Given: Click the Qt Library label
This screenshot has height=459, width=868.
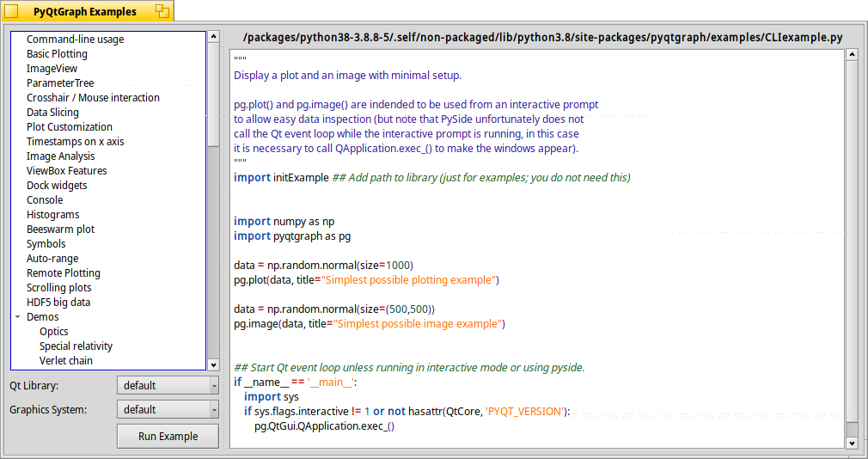Looking at the screenshot, I should [34, 385].
